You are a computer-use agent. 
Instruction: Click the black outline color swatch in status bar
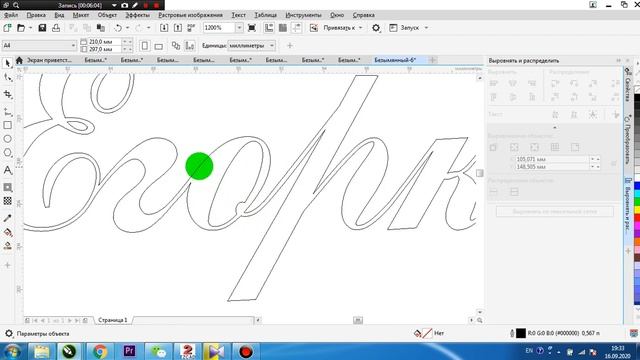tap(521, 333)
